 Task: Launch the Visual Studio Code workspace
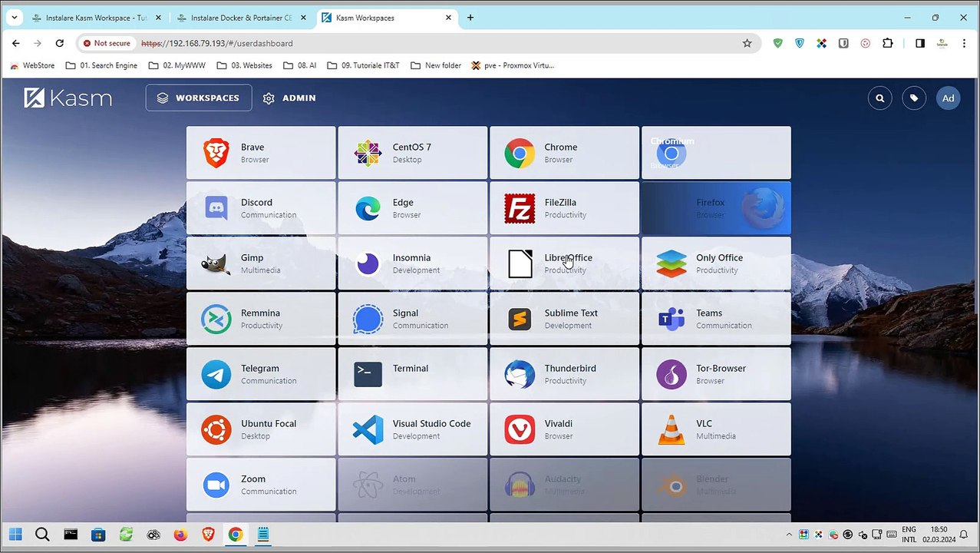click(x=413, y=429)
